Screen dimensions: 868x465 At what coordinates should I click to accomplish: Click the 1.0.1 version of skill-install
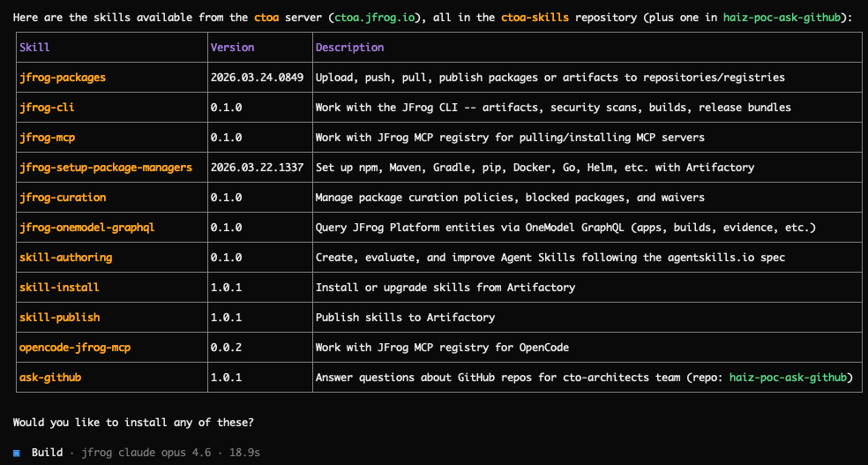point(227,288)
